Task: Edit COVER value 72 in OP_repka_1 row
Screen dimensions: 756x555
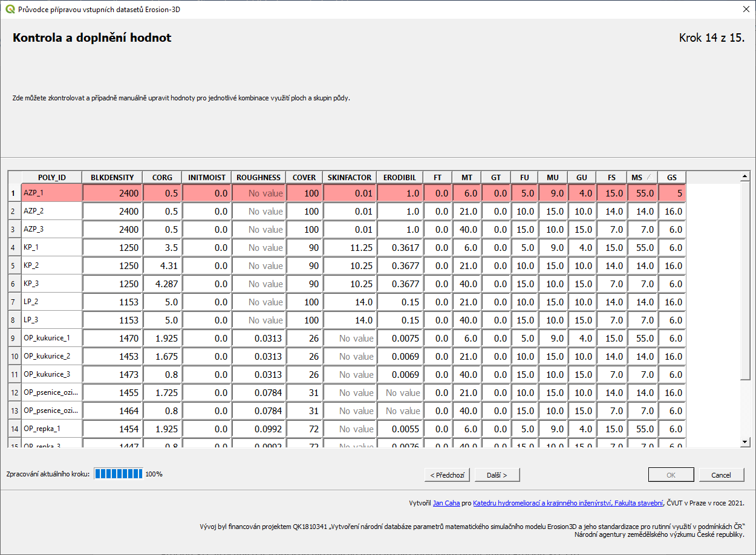Action: pyautogui.click(x=304, y=429)
